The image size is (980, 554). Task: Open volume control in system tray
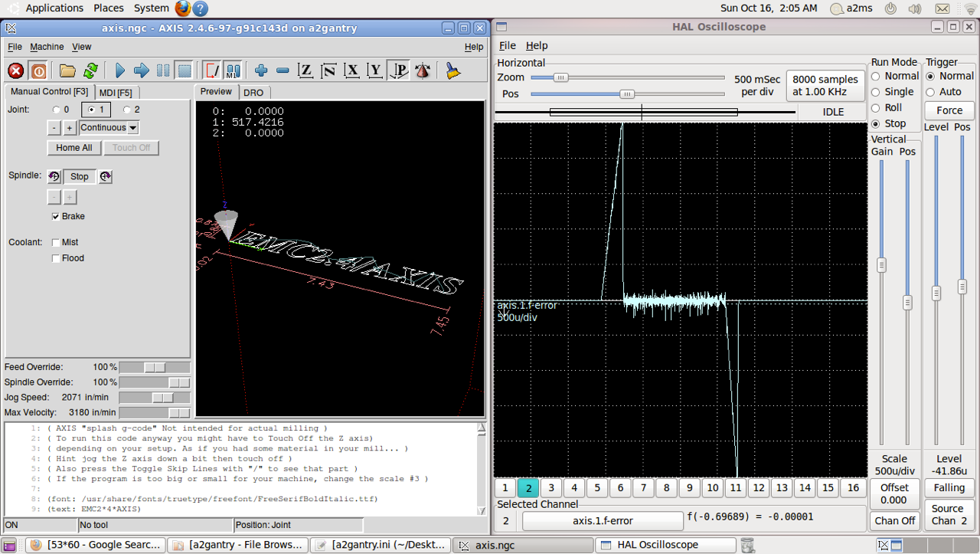(x=914, y=8)
